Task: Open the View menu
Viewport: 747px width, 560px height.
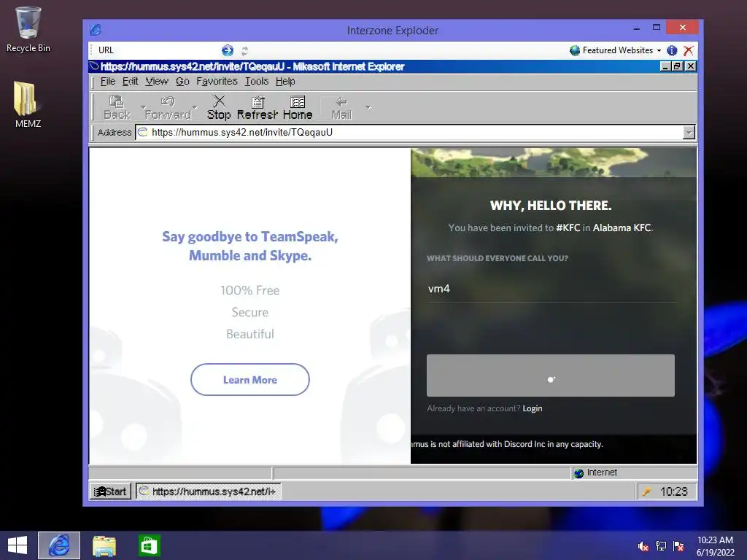Action: tap(157, 82)
